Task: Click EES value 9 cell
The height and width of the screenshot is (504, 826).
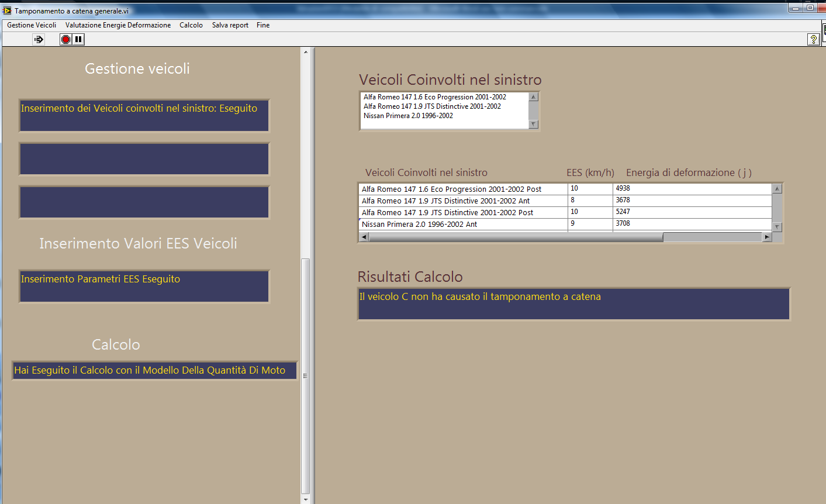Action: (x=590, y=224)
